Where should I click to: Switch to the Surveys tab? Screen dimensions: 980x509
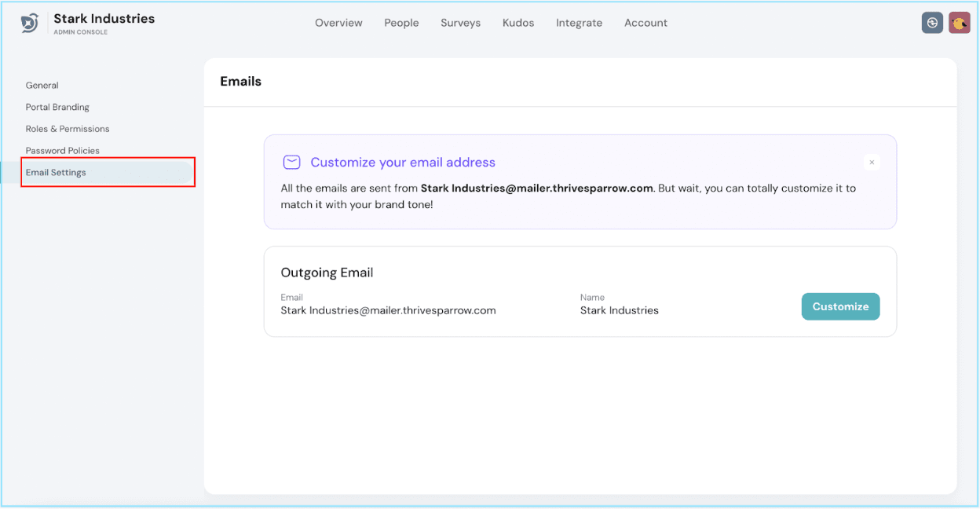pos(460,23)
